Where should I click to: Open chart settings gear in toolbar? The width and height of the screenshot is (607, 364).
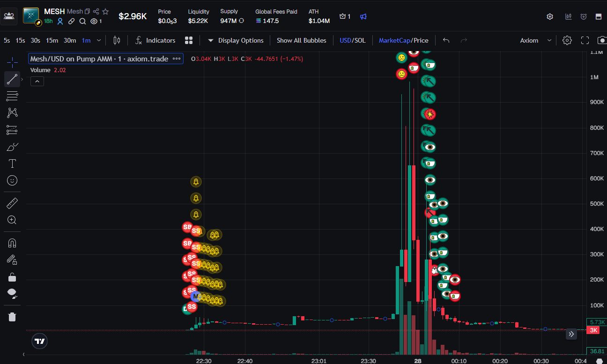coord(567,40)
